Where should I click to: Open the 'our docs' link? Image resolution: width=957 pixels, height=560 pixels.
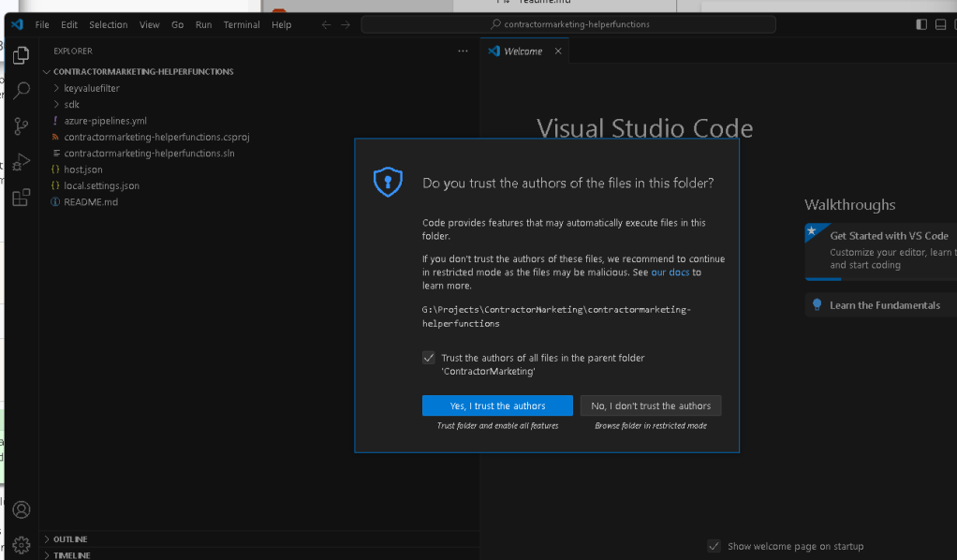pos(670,273)
